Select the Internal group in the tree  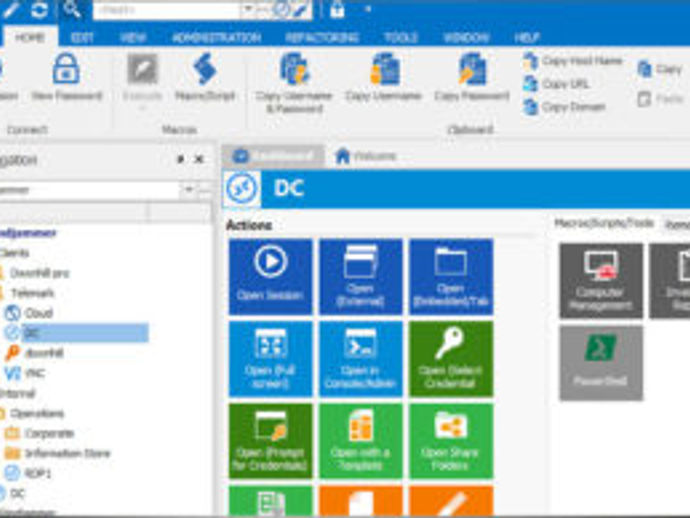pyautogui.click(x=18, y=393)
